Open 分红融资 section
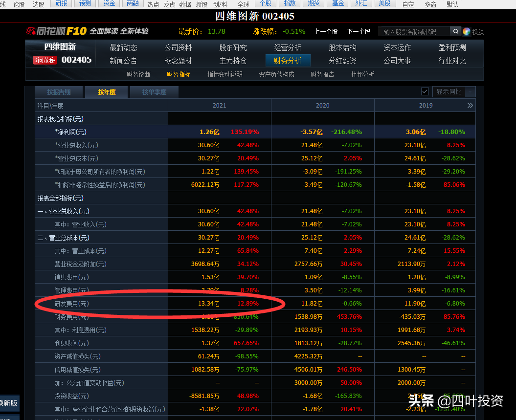Viewport: 516px width, 420px height. [x=342, y=61]
